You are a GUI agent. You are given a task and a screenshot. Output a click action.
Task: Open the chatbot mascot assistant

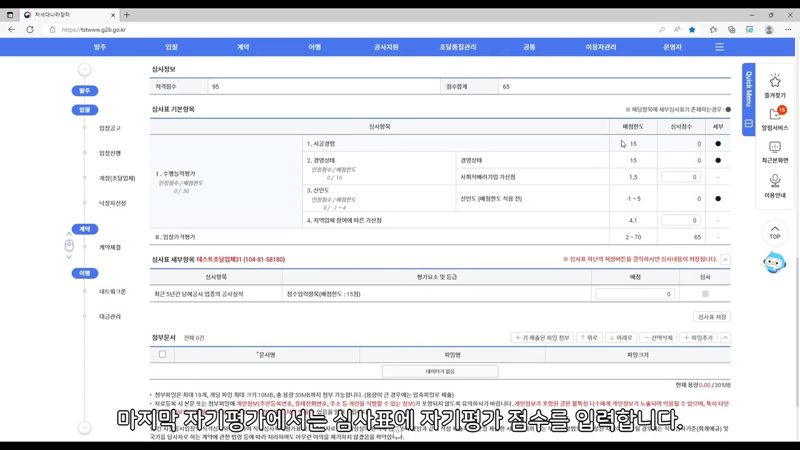pyautogui.click(x=774, y=262)
